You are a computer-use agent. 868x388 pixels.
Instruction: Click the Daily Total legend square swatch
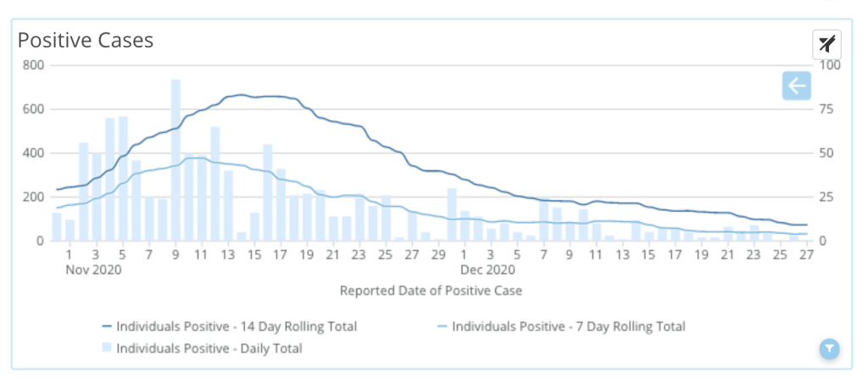click(107, 347)
